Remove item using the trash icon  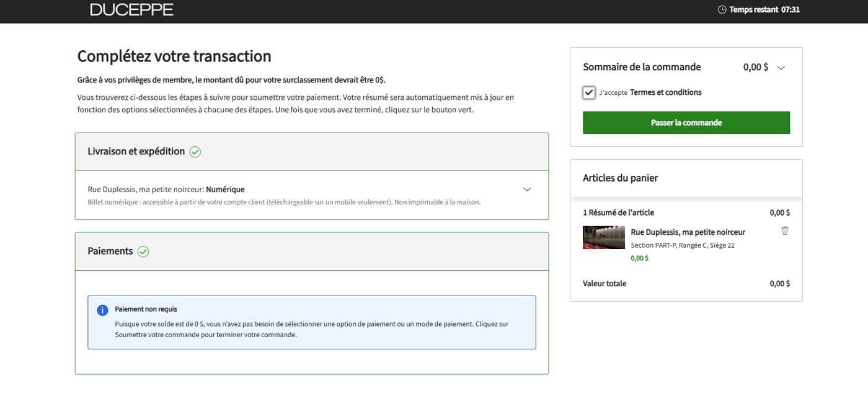point(784,230)
